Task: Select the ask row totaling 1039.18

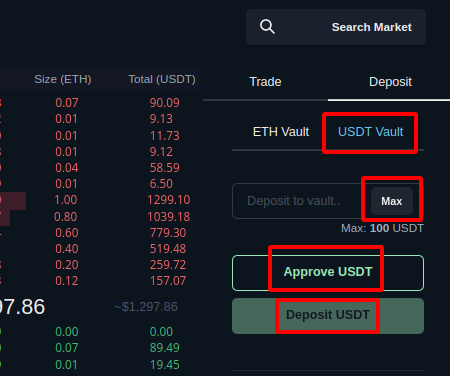Action: pos(99,217)
